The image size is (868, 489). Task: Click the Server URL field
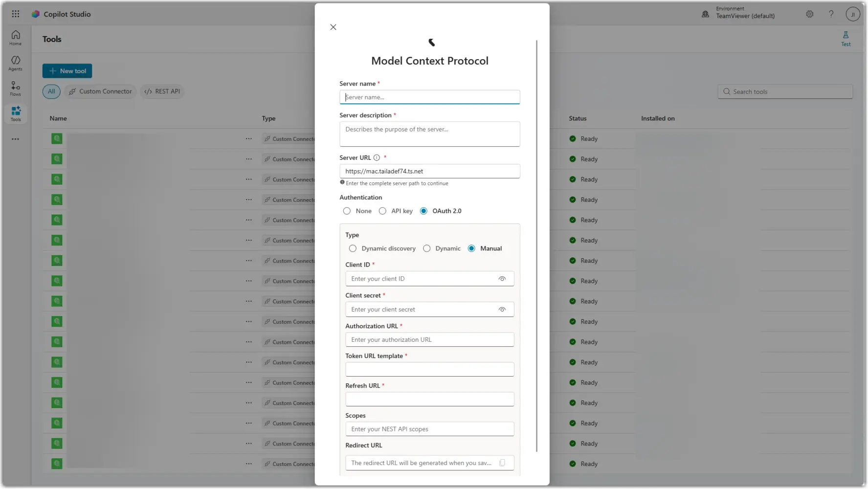(430, 172)
